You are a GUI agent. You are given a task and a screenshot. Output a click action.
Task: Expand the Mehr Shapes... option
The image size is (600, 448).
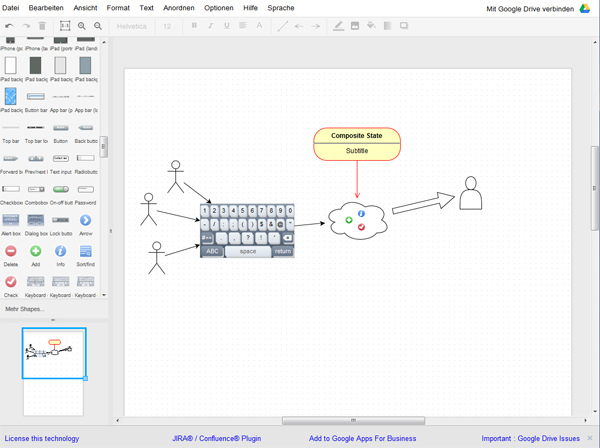(25, 309)
